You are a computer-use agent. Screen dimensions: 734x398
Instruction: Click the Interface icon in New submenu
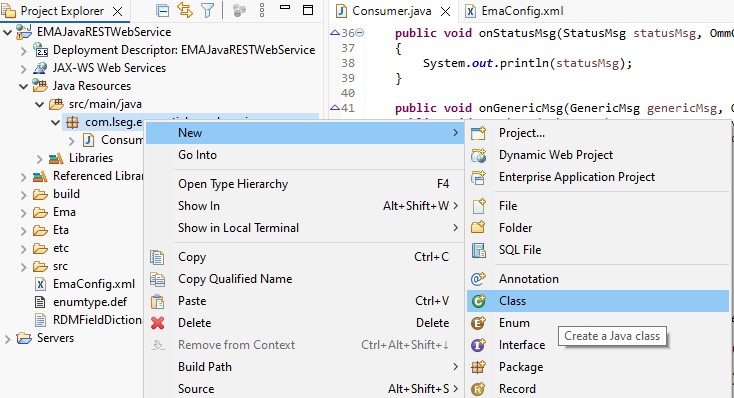pos(478,345)
